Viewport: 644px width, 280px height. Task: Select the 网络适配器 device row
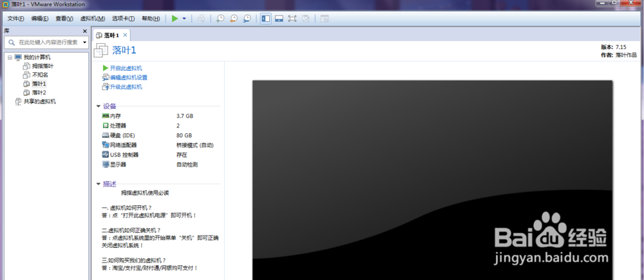160,145
